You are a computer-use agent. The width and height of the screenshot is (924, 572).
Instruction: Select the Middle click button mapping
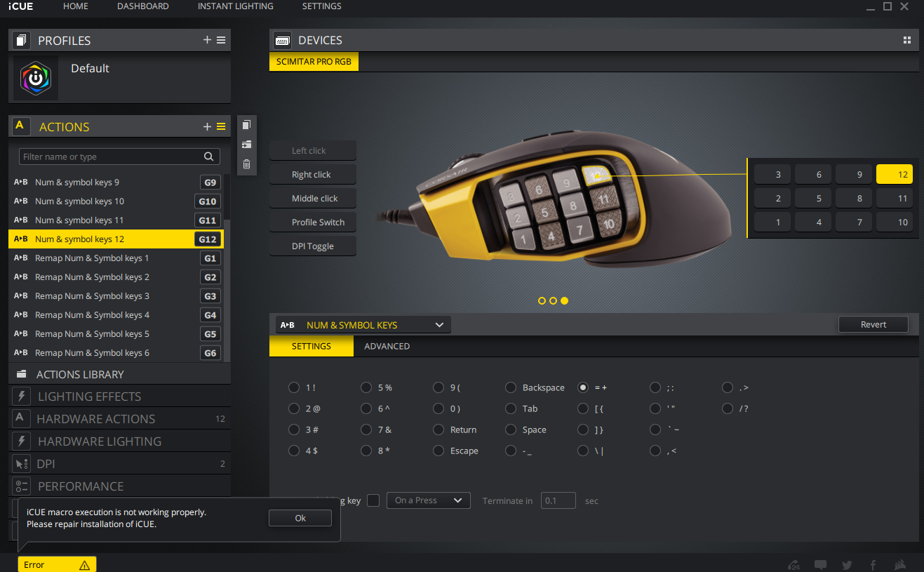[312, 198]
